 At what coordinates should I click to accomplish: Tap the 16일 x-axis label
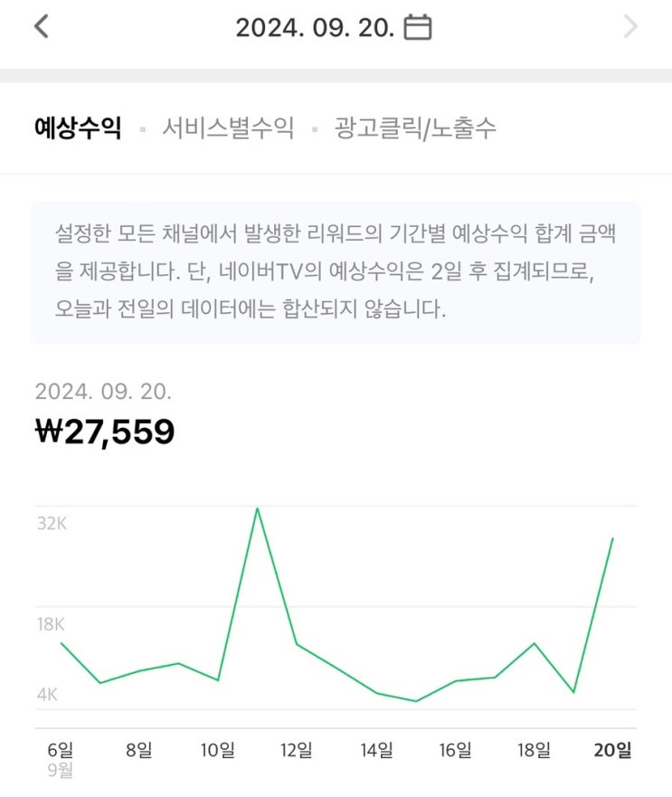[x=455, y=750]
